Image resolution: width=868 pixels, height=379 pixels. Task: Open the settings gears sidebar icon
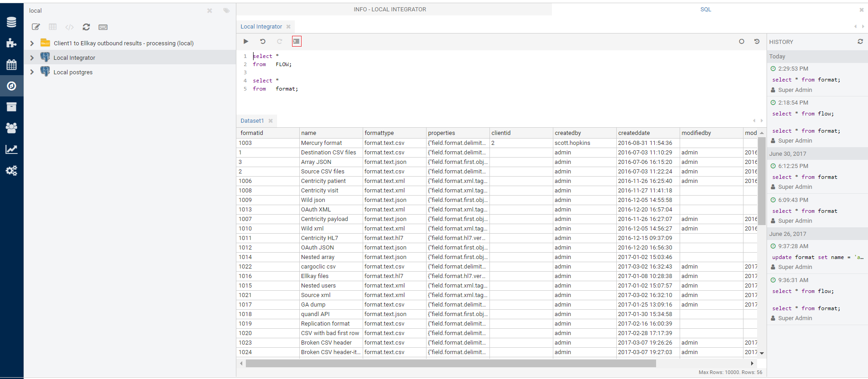coord(11,171)
